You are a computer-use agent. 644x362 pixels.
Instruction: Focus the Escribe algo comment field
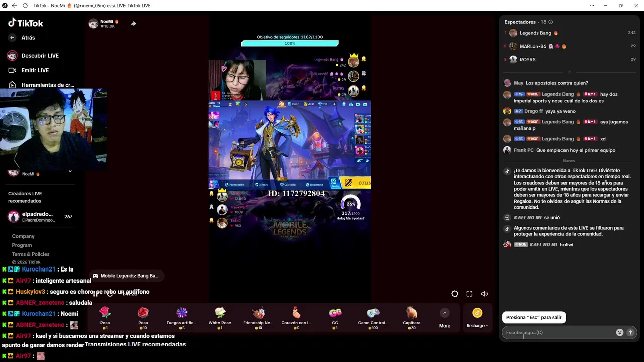[558, 332]
